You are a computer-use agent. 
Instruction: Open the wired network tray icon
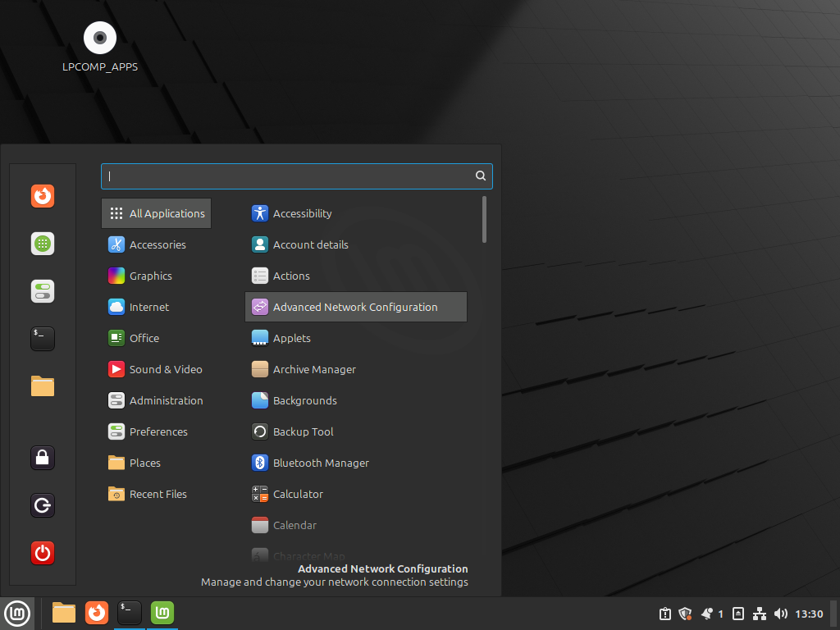759,614
